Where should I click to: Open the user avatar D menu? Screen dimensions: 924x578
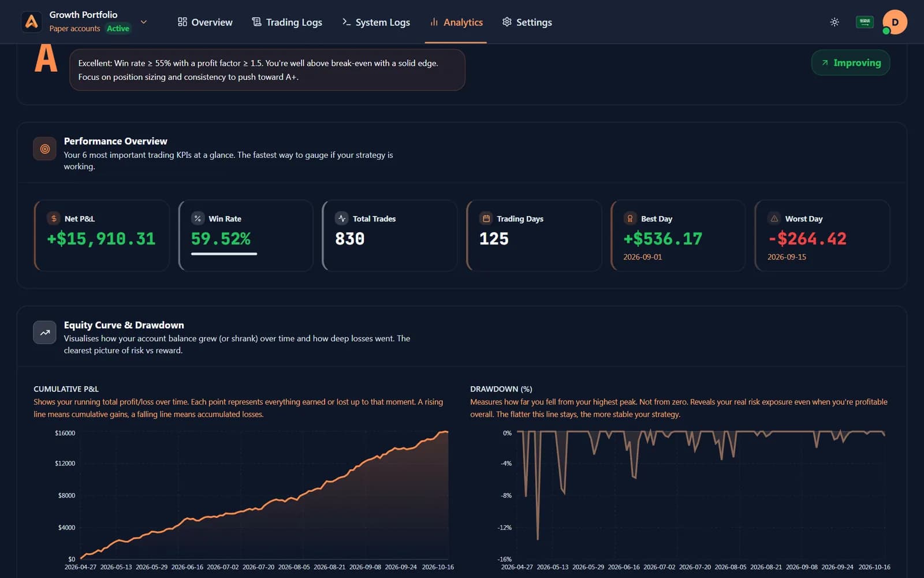(895, 22)
